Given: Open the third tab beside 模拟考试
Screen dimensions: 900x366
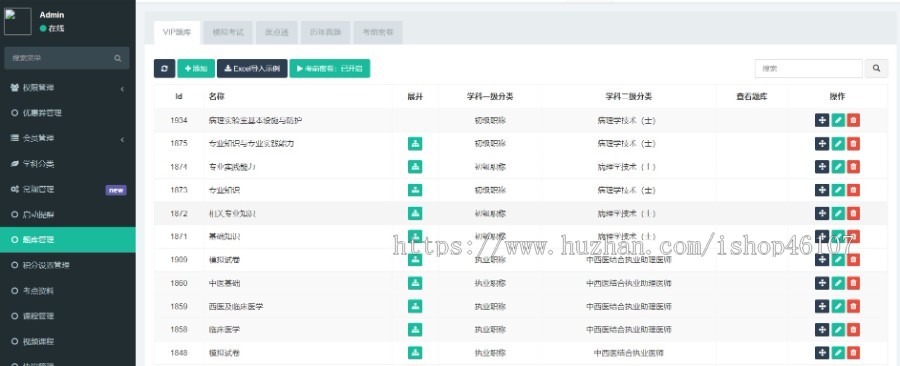Looking at the screenshot, I should 277,33.
